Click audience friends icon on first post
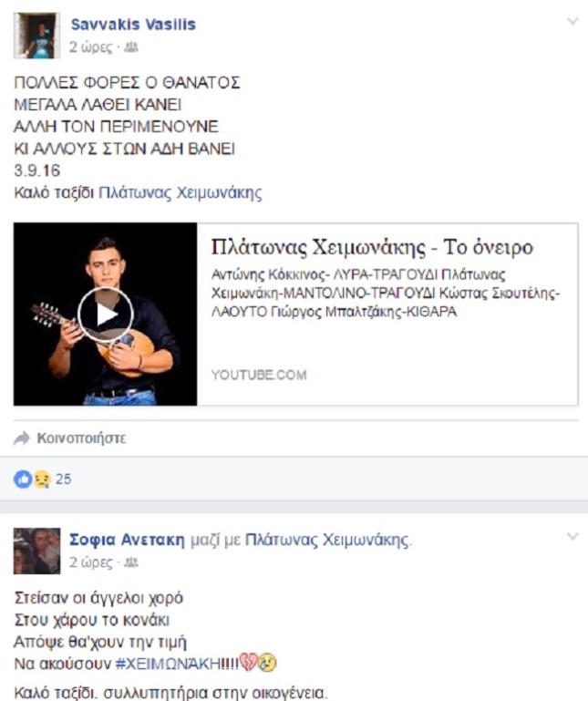The image size is (588, 701). tap(131, 46)
